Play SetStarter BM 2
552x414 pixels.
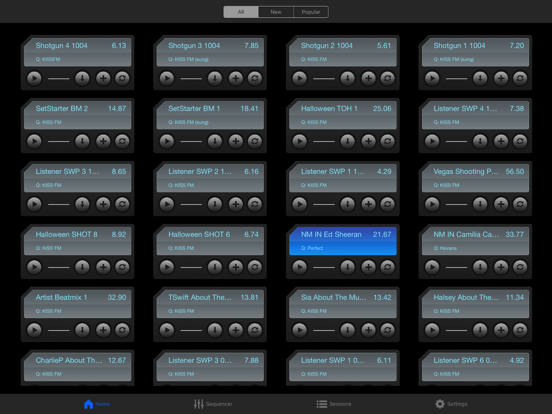tap(34, 141)
